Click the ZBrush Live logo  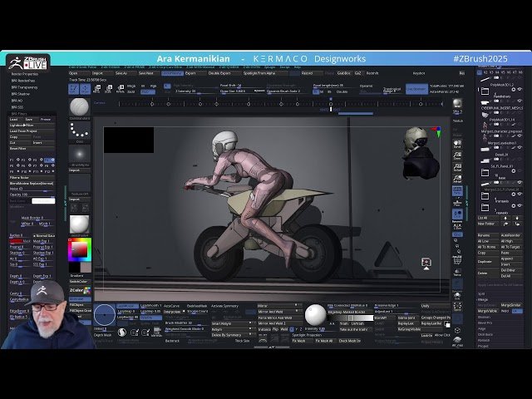[x=28, y=62]
